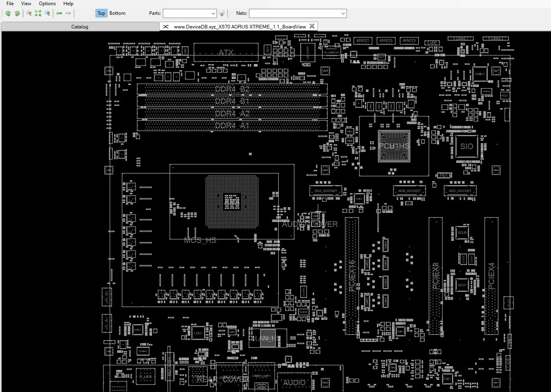This screenshot has width=551, height=392.
Task: Go forward with gray right arrow
Action: click(68, 13)
